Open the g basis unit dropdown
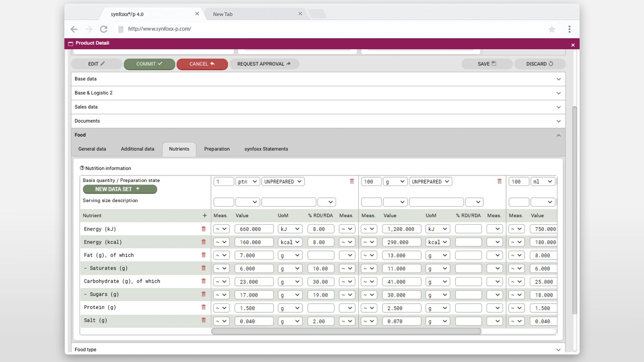644x362 pixels. coord(395,182)
